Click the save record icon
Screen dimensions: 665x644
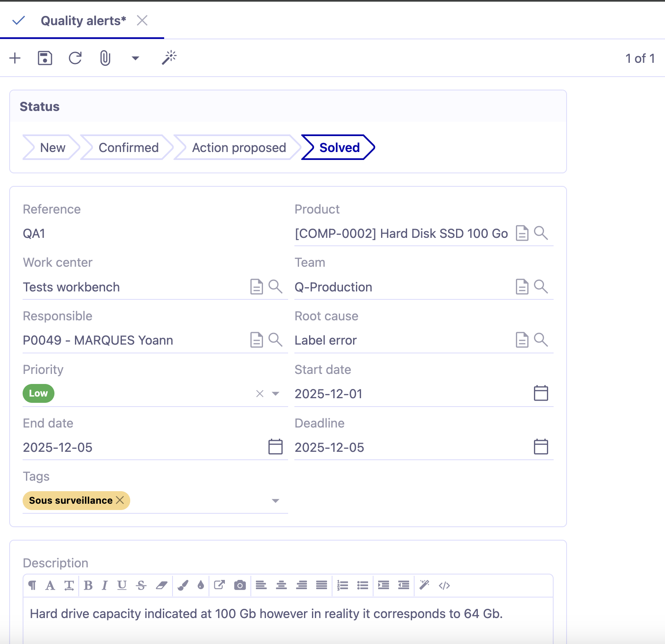(45, 58)
